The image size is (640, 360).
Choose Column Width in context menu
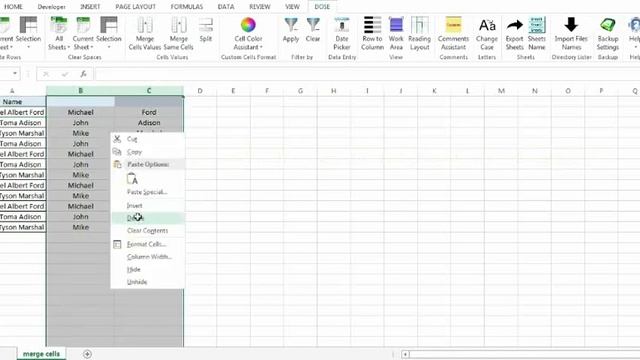147,257
